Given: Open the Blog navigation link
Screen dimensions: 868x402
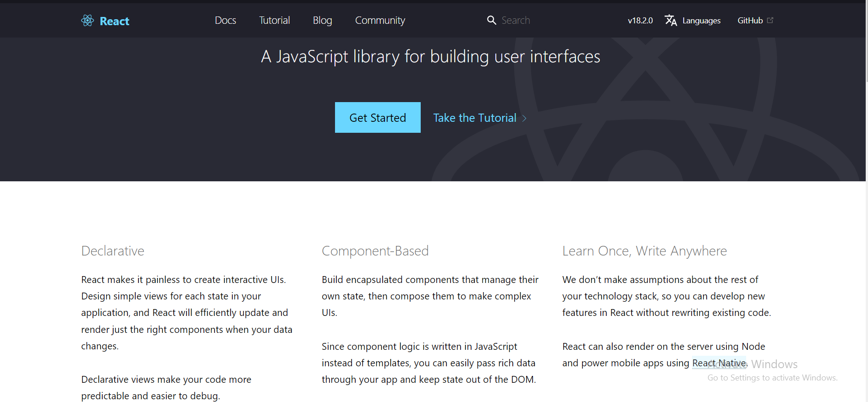Looking at the screenshot, I should (x=323, y=20).
